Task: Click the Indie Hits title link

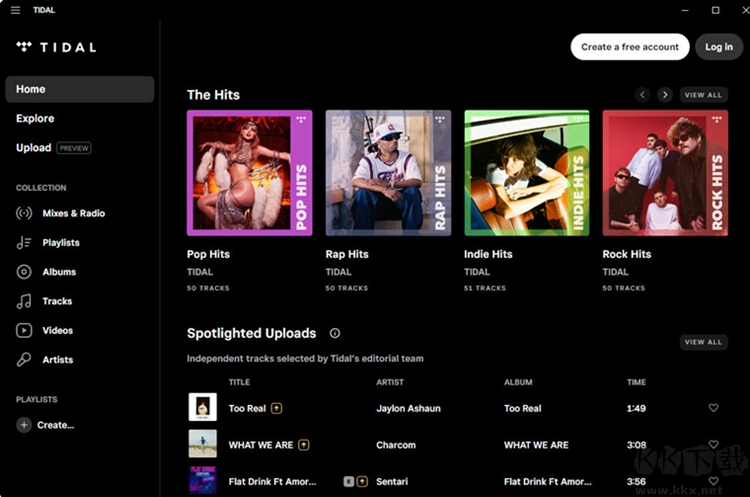Action: click(x=488, y=254)
